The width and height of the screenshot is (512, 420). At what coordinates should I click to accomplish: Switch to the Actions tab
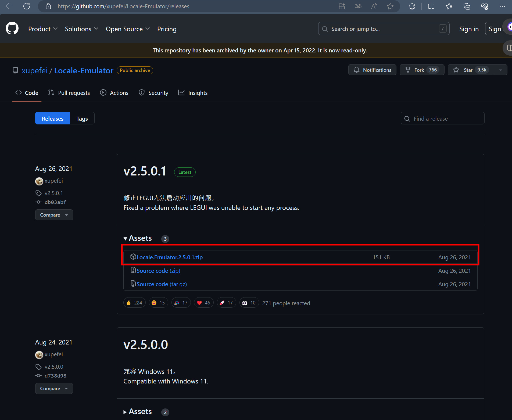point(114,93)
